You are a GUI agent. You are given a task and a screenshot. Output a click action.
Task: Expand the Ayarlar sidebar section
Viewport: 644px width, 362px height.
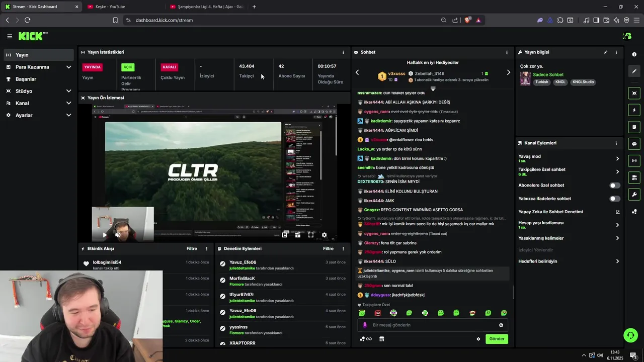point(39,115)
